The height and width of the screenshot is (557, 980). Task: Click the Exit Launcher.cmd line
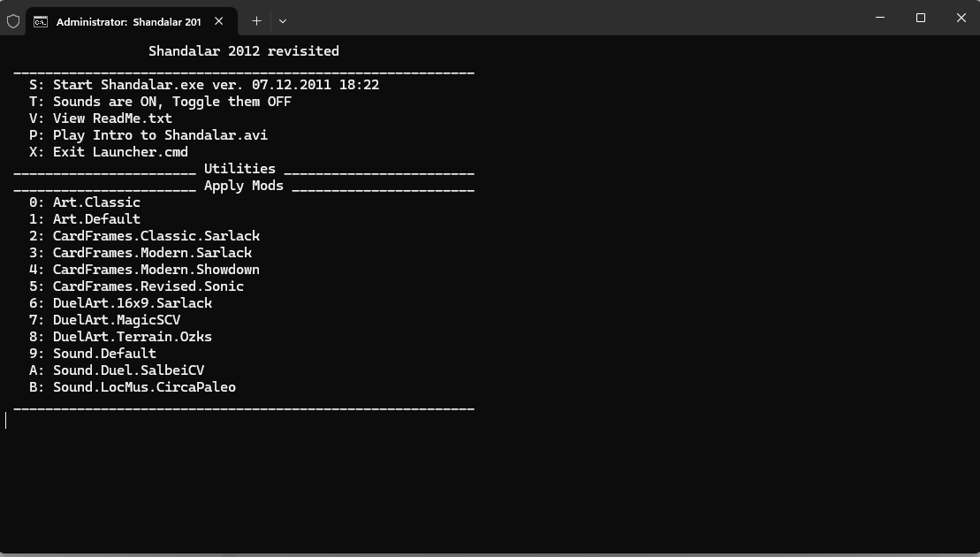coord(109,152)
